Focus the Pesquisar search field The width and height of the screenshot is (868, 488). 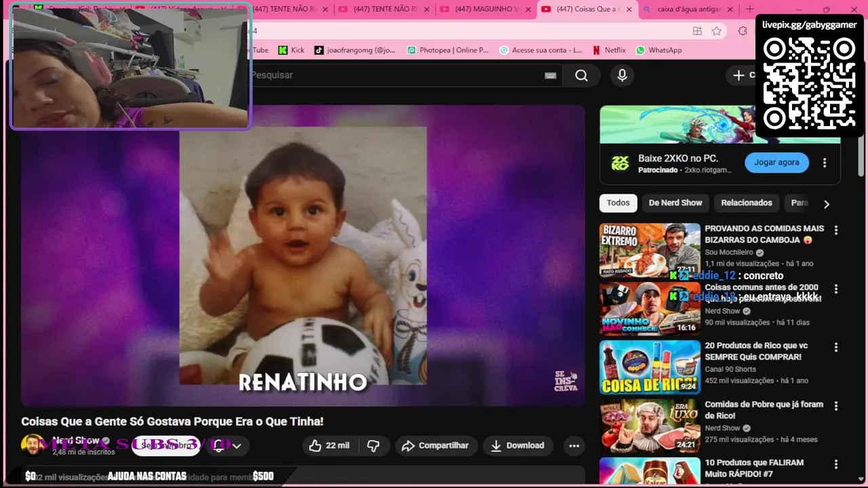tap(397, 75)
